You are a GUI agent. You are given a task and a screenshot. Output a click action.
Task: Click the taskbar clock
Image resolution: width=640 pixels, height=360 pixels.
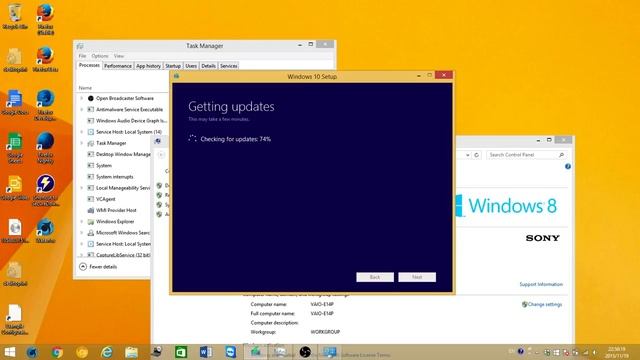pos(617,352)
